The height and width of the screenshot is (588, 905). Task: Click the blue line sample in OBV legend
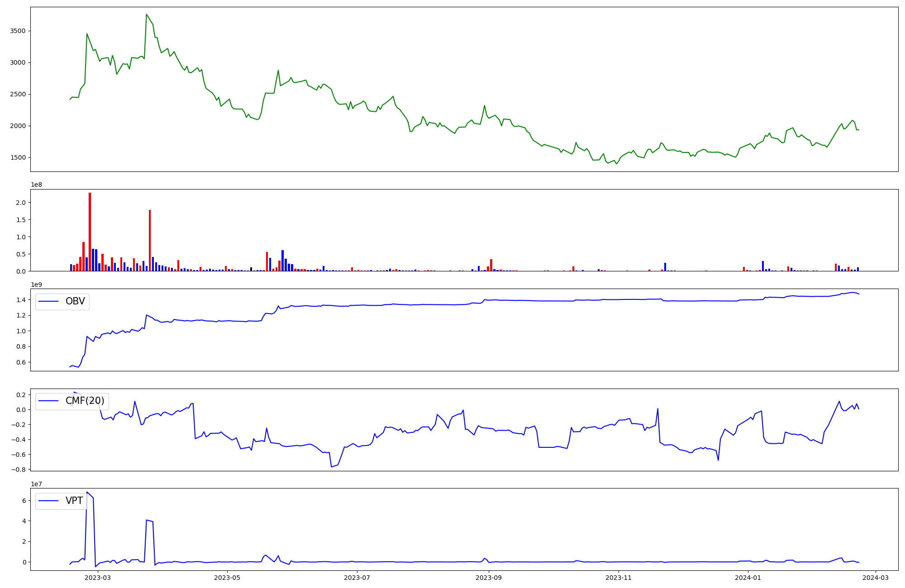click(x=48, y=301)
